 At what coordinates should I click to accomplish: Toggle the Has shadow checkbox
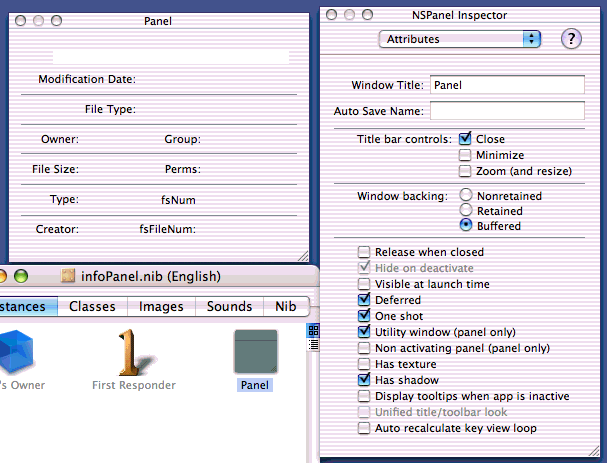(x=365, y=380)
